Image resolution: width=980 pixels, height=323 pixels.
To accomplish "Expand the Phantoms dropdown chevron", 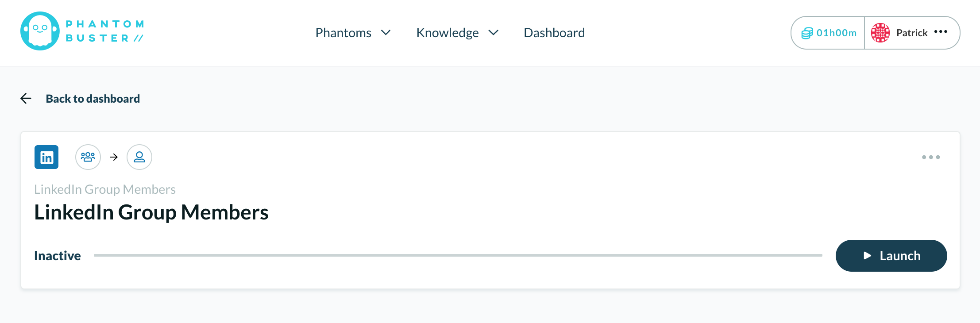I will 386,33.
